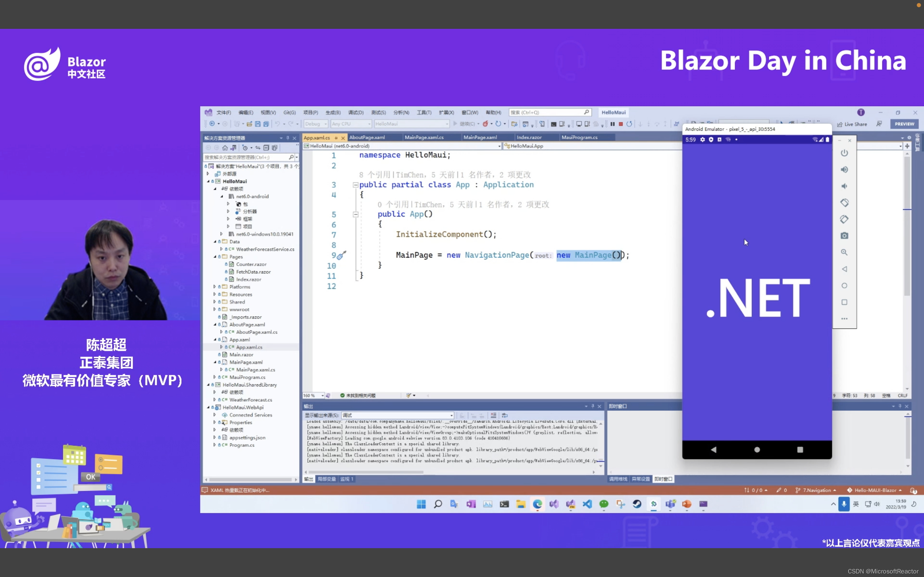Take emulator screenshot with camera icon
The height and width of the screenshot is (577, 924).
(844, 236)
